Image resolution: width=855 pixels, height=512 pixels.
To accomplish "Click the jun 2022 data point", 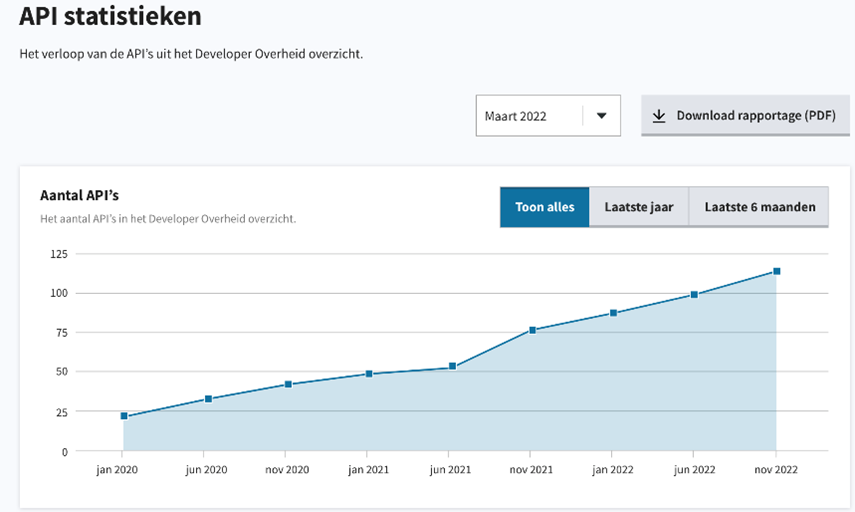I will pos(694,294).
